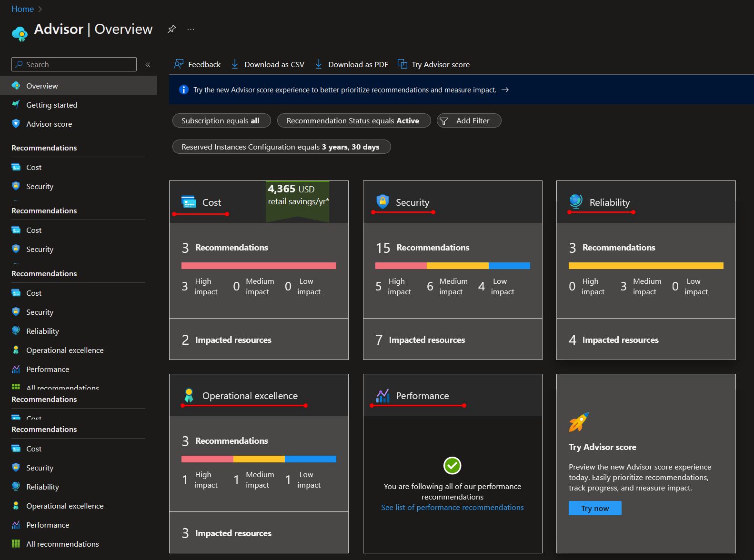
Task: Click Download as PDF
Action: (352, 64)
